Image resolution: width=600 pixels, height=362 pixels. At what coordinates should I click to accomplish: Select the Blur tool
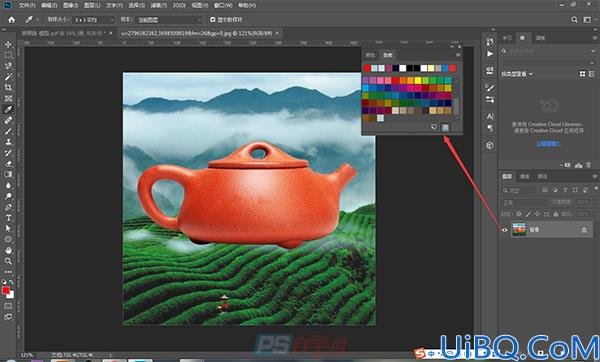pos(8,185)
